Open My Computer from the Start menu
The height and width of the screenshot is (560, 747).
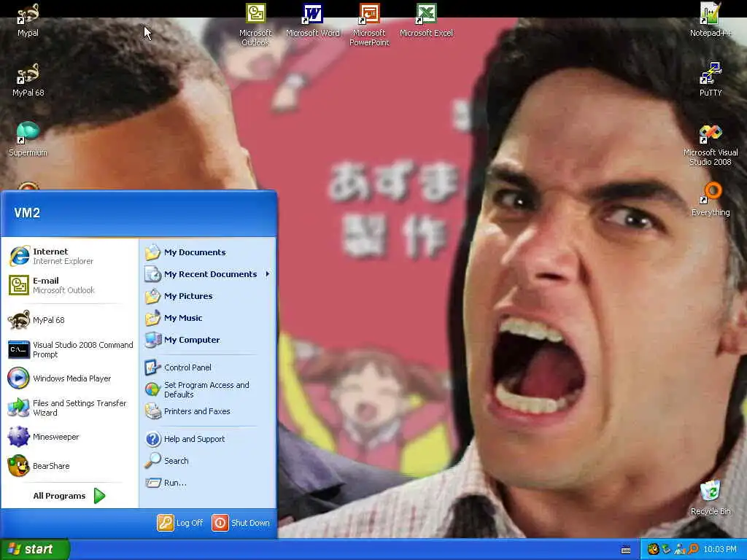pyautogui.click(x=208, y=340)
